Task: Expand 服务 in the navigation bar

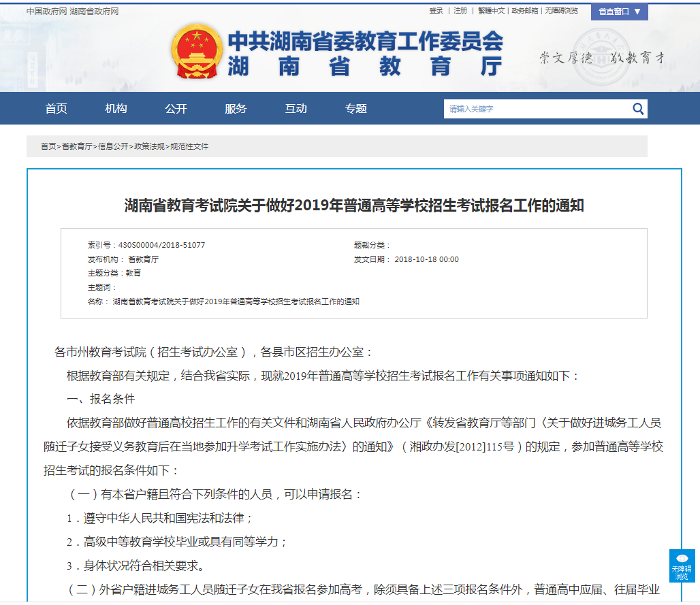Action: pos(236,108)
